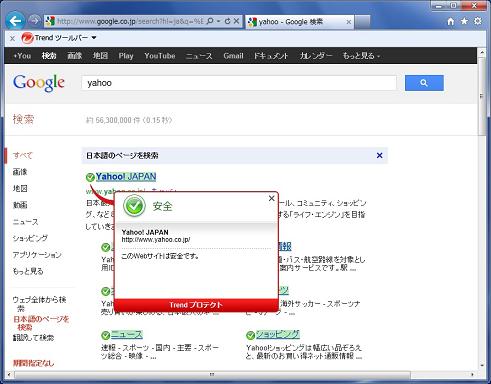
Task: Open the Yahoo! JAPAN search result
Action: (x=126, y=177)
